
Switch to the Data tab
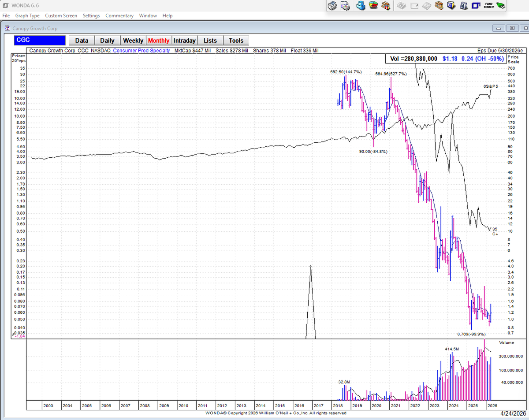pos(82,41)
